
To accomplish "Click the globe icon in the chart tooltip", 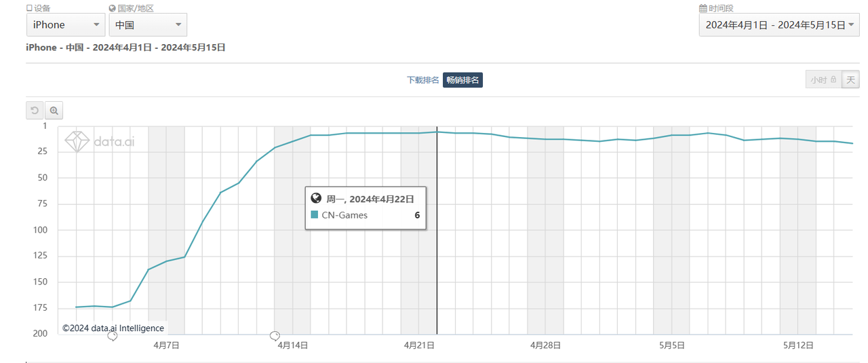I will tap(315, 198).
